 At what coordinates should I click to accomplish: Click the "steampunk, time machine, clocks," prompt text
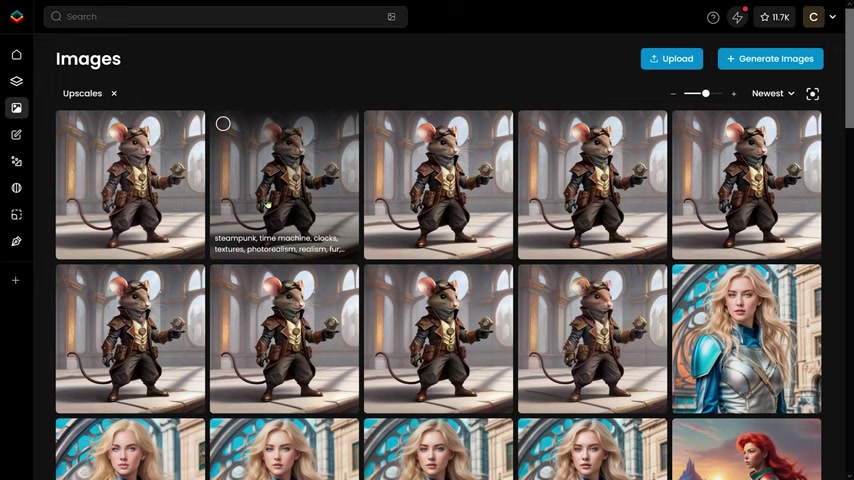(276, 238)
